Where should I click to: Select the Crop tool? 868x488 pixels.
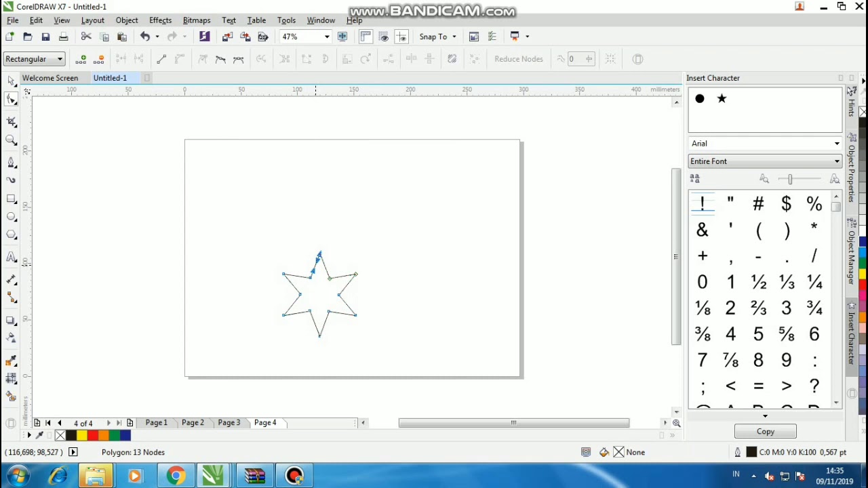(x=12, y=121)
